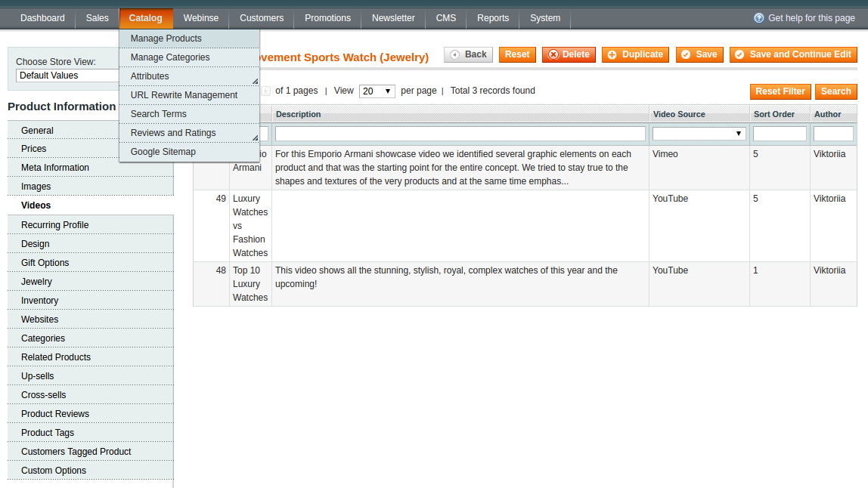The image size is (868, 488).
Task: Open the Promotions menu
Action: coord(327,18)
